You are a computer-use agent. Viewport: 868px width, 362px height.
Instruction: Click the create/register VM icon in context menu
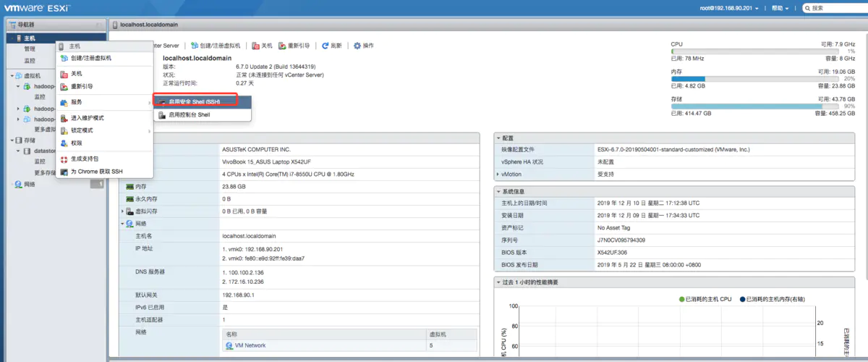tap(64, 58)
